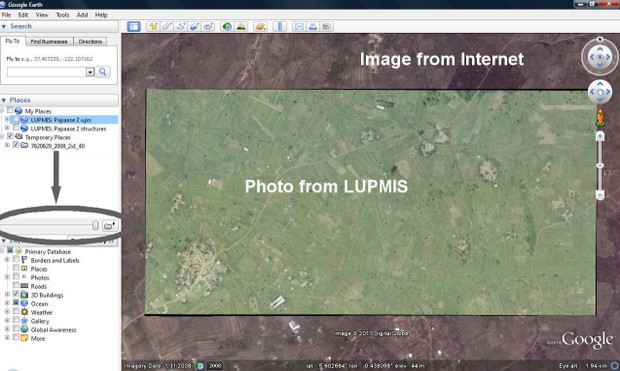Click the overlay transparency slider handle
Image resolution: width=620 pixels, height=371 pixels.
tap(95, 225)
